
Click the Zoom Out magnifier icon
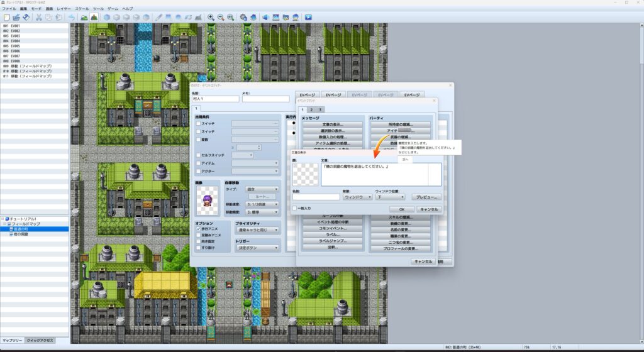(221, 17)
